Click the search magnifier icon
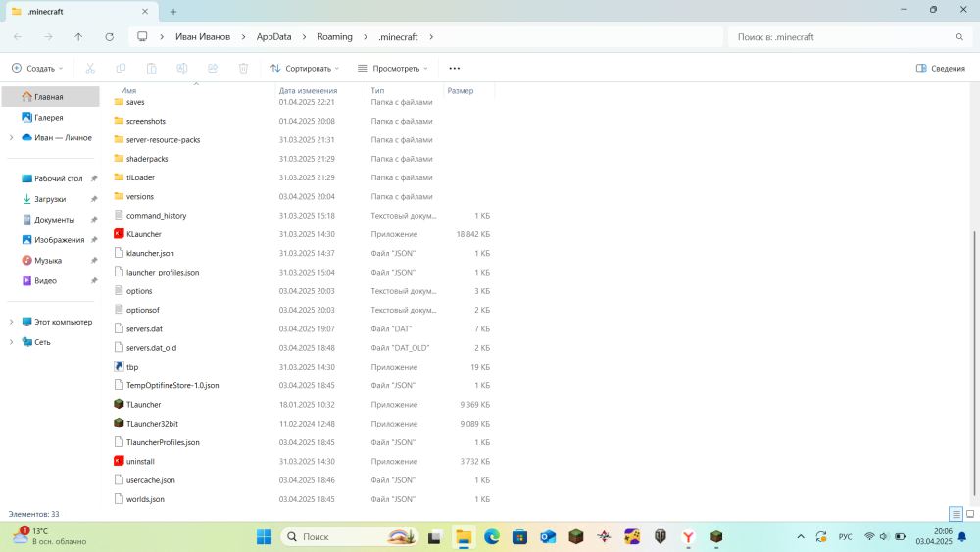 click(x=959, y=37)
